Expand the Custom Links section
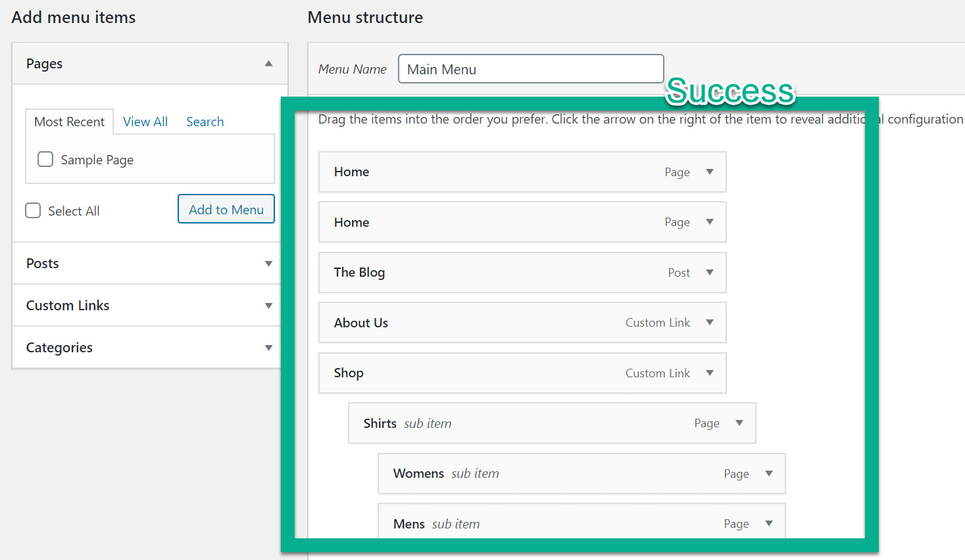This screenshot has height=560, width=965. click(x=268, y=305)
